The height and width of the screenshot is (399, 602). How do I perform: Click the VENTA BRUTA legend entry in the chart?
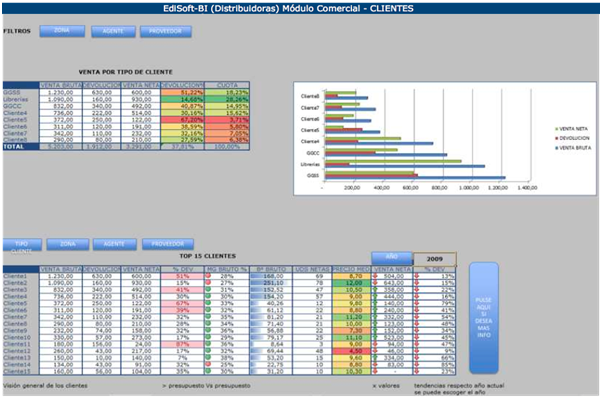pos(573,148)
